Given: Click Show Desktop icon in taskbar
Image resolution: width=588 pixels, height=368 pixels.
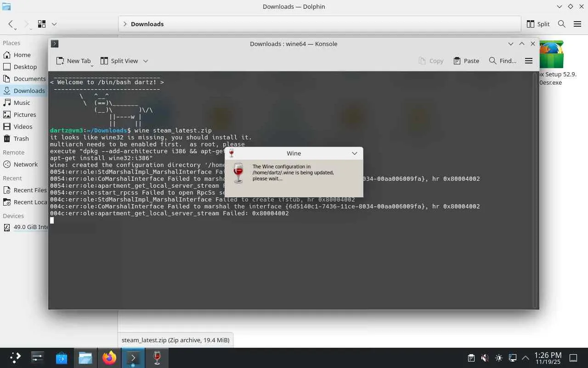Looking at the screenshot, I should (x=574, y=358).
